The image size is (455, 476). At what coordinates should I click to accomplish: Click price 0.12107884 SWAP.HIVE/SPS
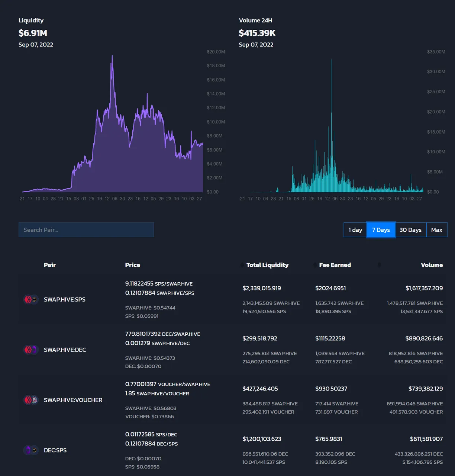[160, 293]
